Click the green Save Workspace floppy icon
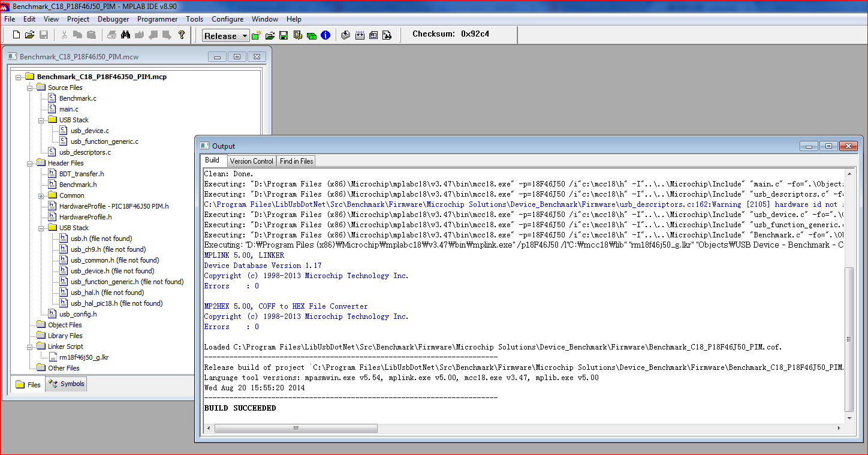868x455 pixels. click(284, 35)
